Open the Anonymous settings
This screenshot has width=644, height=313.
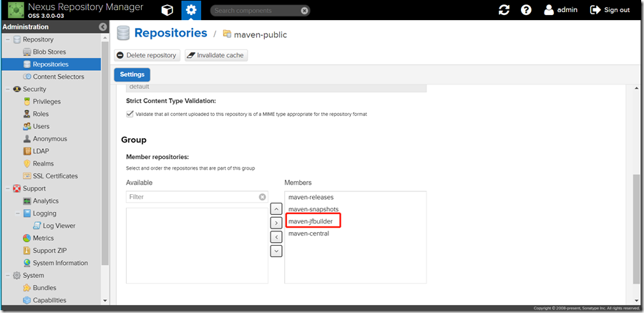(51, 139)
